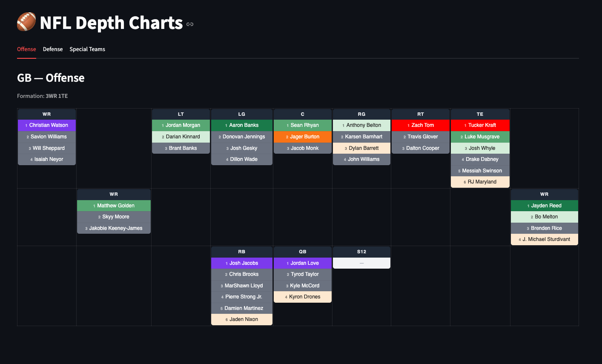Viewport: 602px width, 364px height.
Task: Click the empty S12 slot
Action: pyautogui.click(x=361, y=263)
